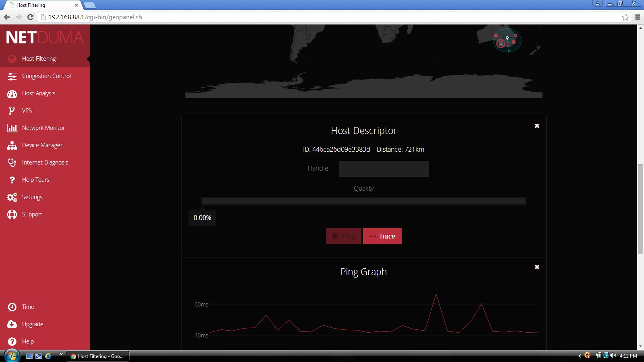
Task: Click the highest ping spike on graph
Action: (436, 295)
